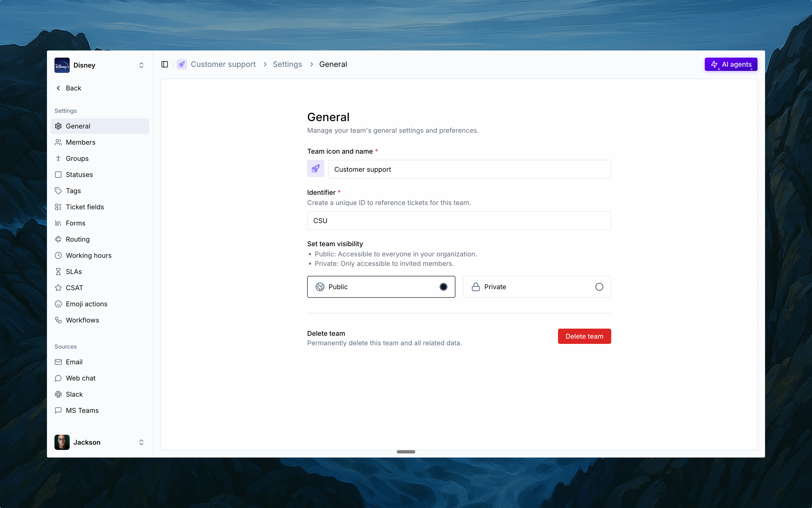
Task: Click the Members people icon
Action: point(58,142)
